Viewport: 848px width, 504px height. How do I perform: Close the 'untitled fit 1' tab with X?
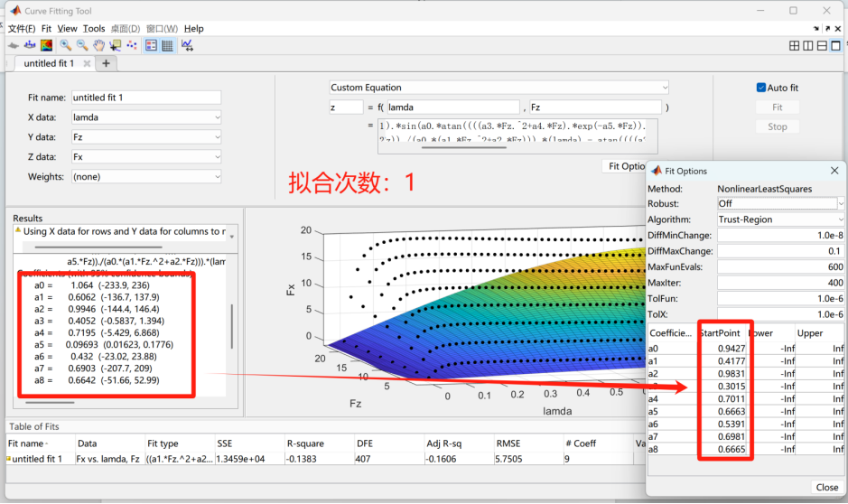click(87, 63)
